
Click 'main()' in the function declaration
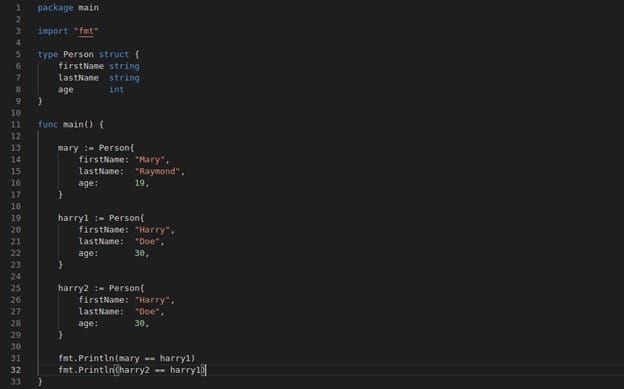point(78,125)
